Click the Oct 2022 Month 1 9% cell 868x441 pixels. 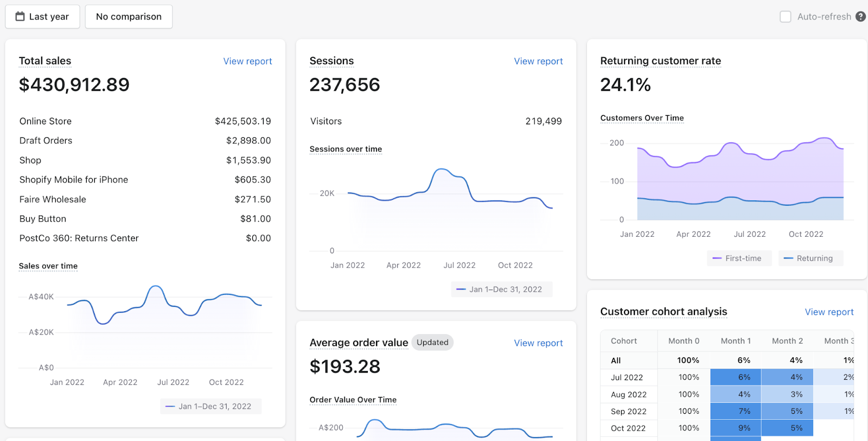click(x=736, y=428)
